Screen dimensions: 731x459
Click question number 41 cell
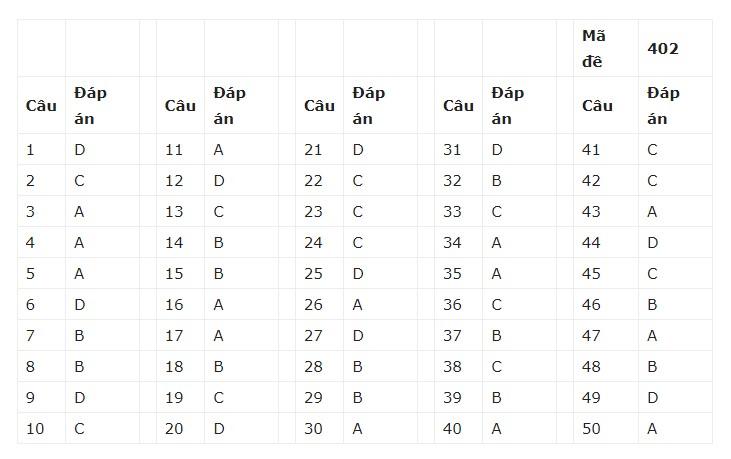(591, 150)
